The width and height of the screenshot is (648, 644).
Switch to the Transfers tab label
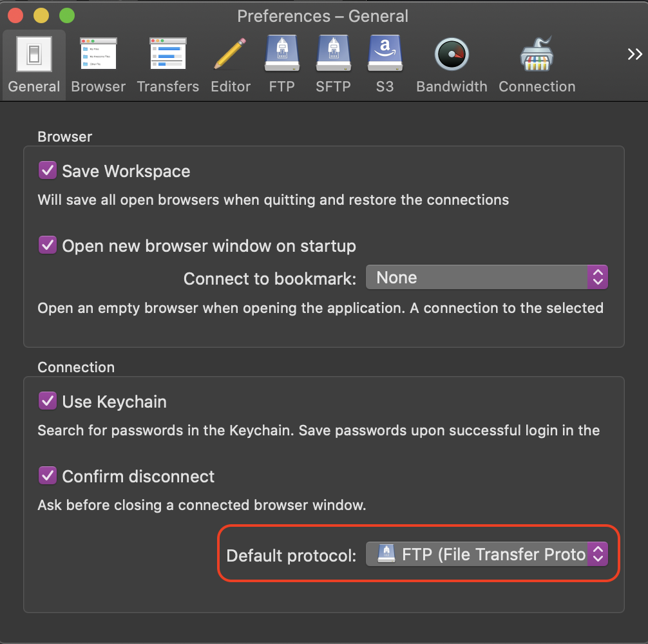tap(167, 87)
